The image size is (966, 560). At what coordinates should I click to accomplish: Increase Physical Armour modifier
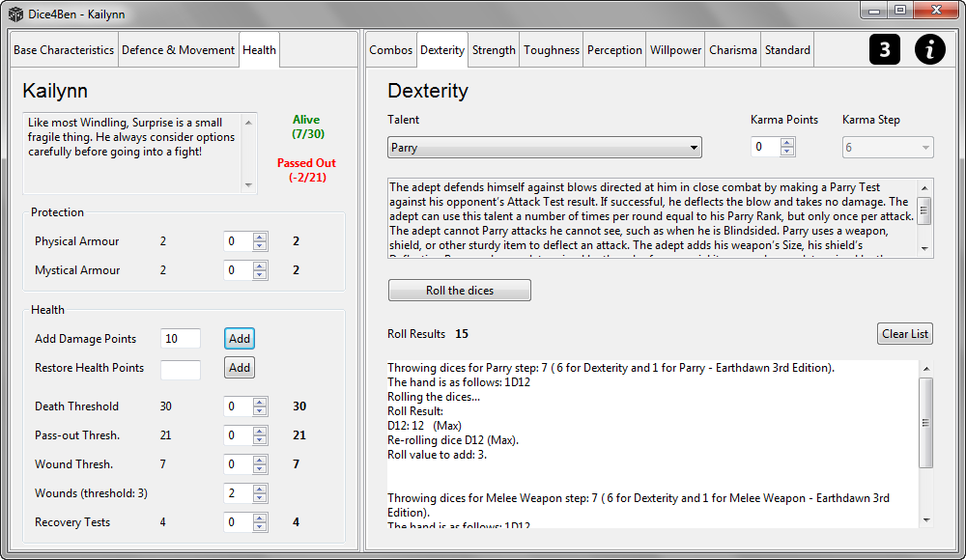(259, 237)
